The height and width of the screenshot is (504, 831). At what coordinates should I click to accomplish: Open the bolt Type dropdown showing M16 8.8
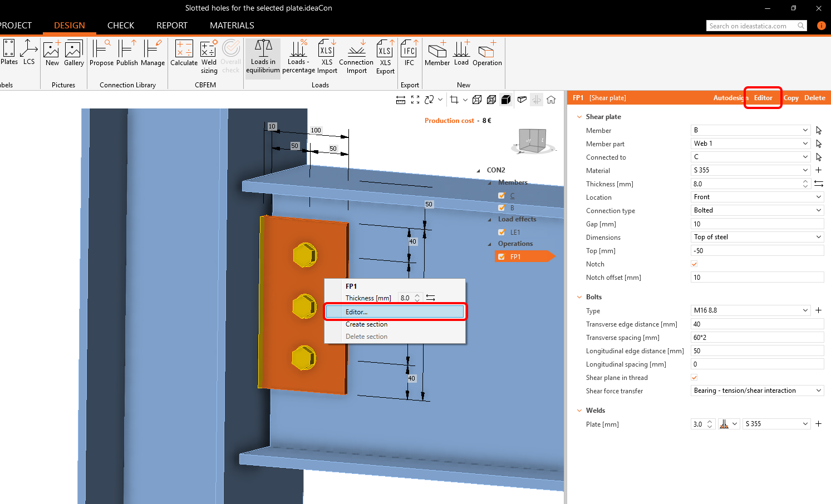pos(750,310)
